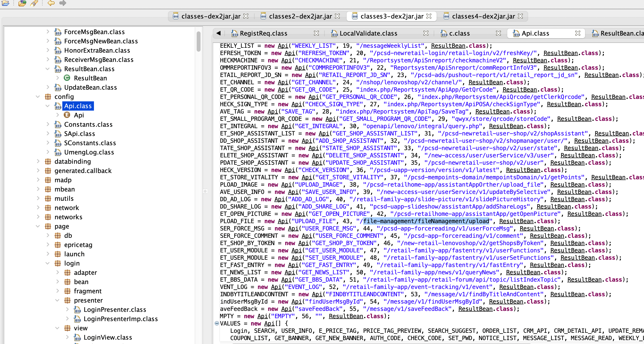Image resolution: width=644 pixels, height=344 pixels.
Task: Select LoginPresenterImp.class in tree
Action: [120, 319]
